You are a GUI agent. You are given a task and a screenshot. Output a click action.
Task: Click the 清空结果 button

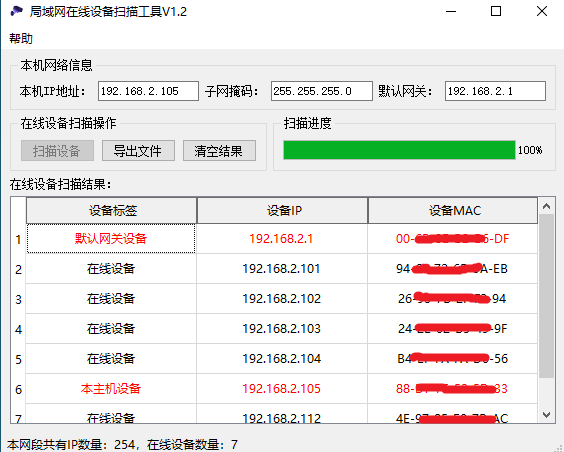point(219,150)
